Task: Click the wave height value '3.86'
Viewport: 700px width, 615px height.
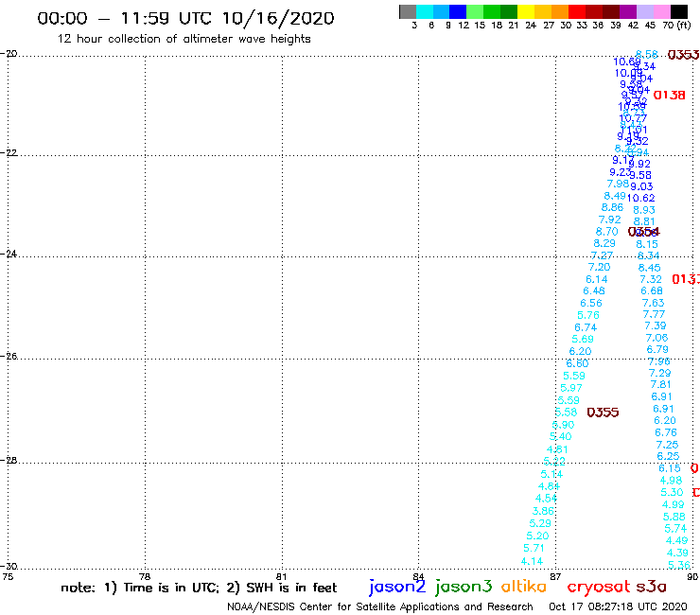Action: pyautogui.click(x=543, y=511)
